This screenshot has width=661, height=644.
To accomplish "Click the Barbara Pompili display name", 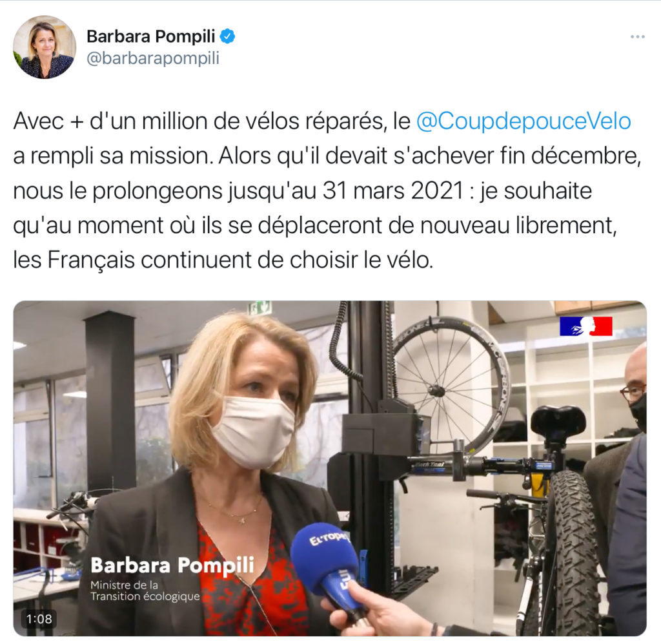I will pyautogui.click(x=151, y=36).
